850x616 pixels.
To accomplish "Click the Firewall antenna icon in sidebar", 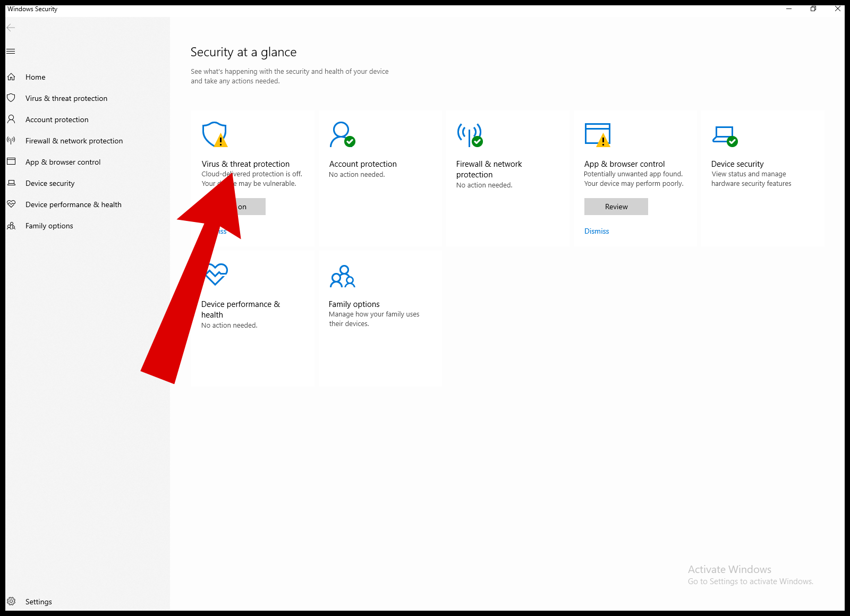I will [x=11, y=141].
